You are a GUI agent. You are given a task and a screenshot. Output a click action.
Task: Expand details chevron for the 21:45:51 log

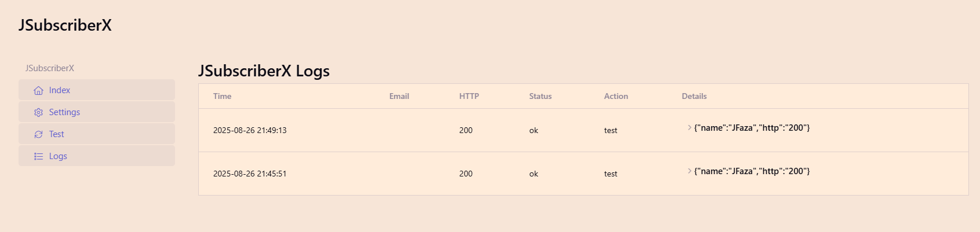pos(690,171)
